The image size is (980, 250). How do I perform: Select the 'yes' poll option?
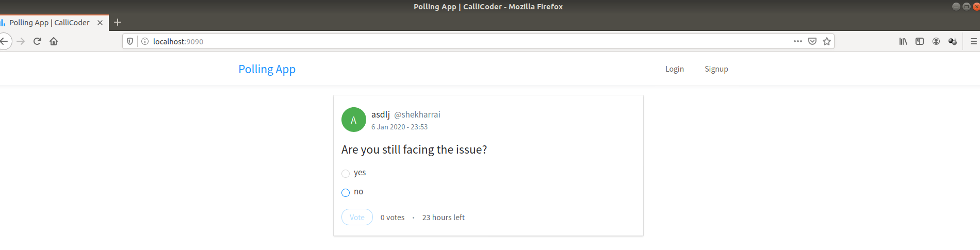tap(346, 174)
